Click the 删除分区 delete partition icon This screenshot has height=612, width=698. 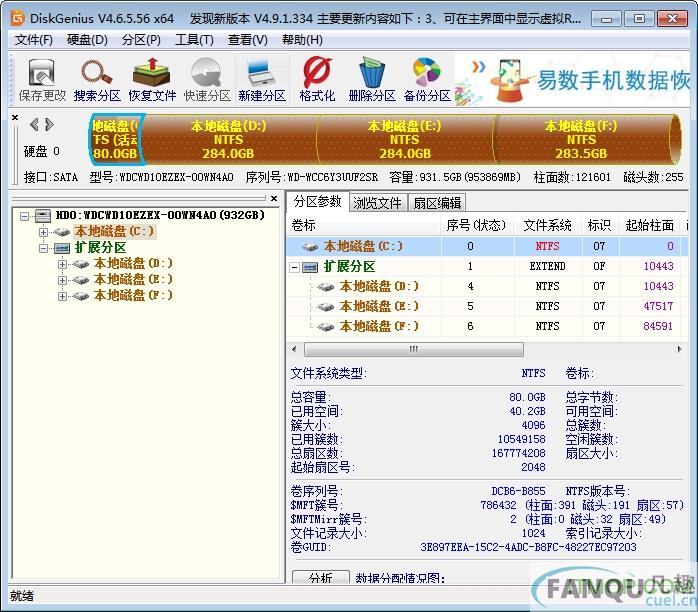pyautogui.click(x=372, y=80)
